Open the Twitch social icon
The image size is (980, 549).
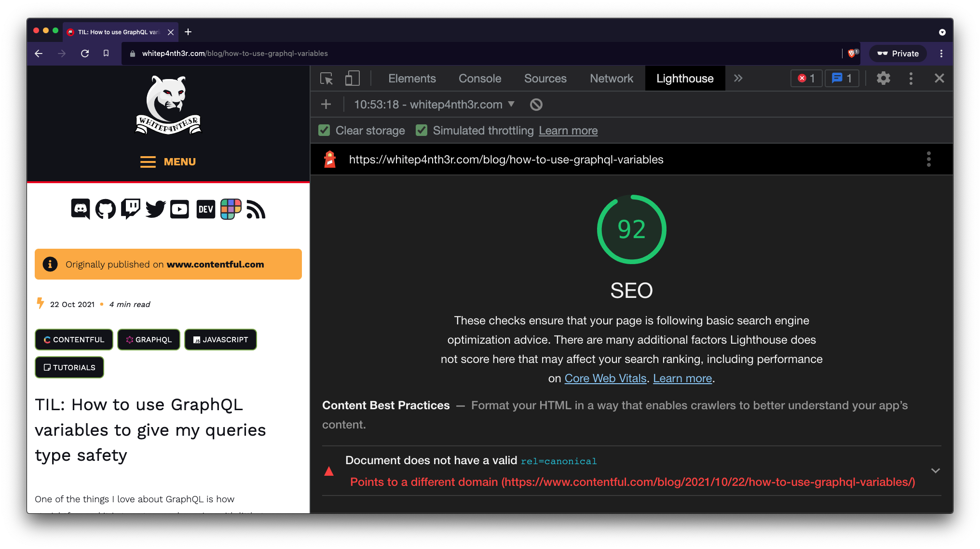coord(130,209)
